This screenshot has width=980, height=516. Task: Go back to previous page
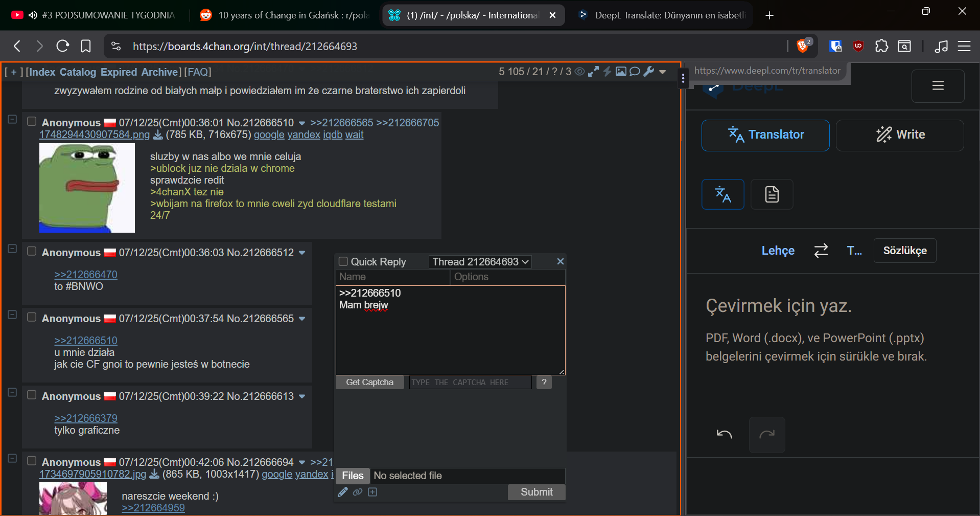(x=17, y=47)
